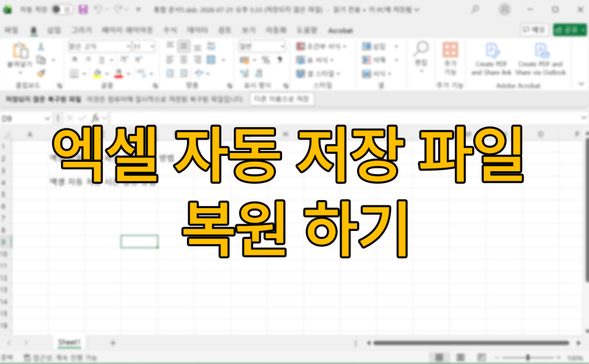The height and width of the screenshot is (364, 589).
Task: Click the 삽입 insert cells icon
Action: pos(367,46)
